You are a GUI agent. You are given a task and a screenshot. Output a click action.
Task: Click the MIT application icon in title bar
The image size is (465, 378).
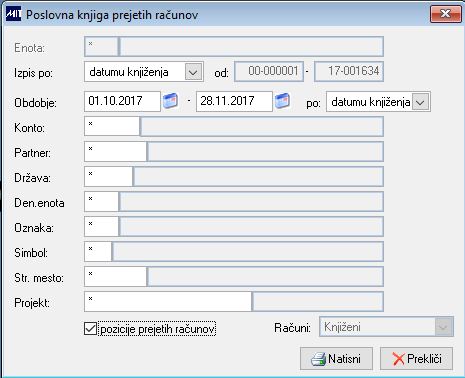[13, 14]
